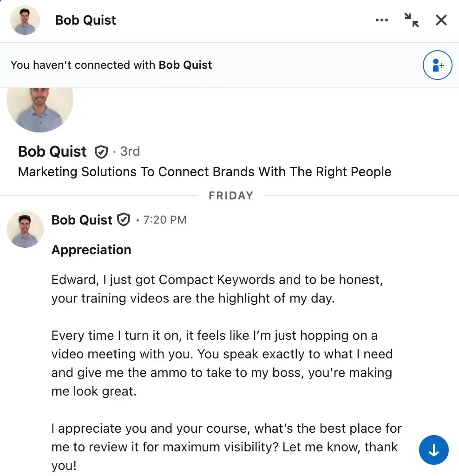
Task: Click the bold Bob Quist link in the banner
Action: tap(186, 65)
